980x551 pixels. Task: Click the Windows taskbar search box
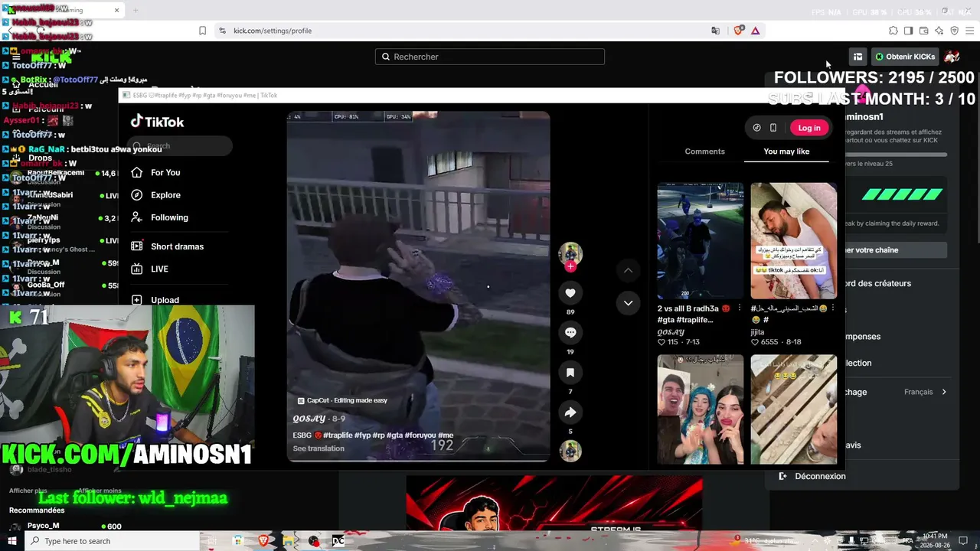tap(113, 541)
